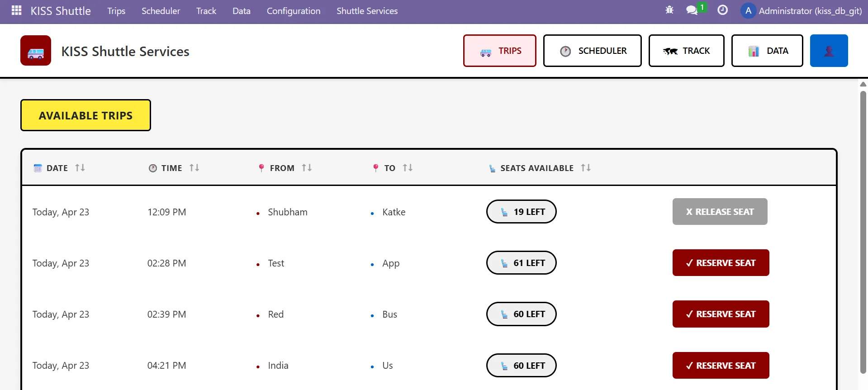Click the Katke destination cell
The image size is (868, 390).
coord(394,212)
